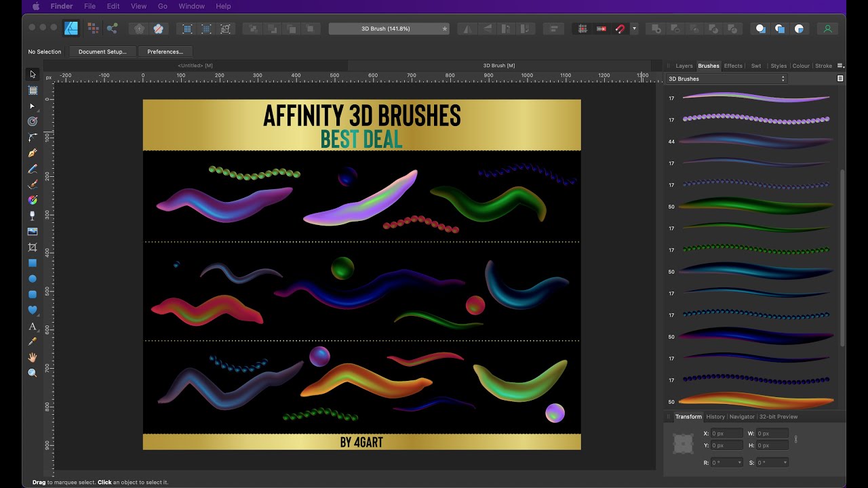Open brushes panel options menu
This screenshot has height=488, width=868.
pos(840,79)
